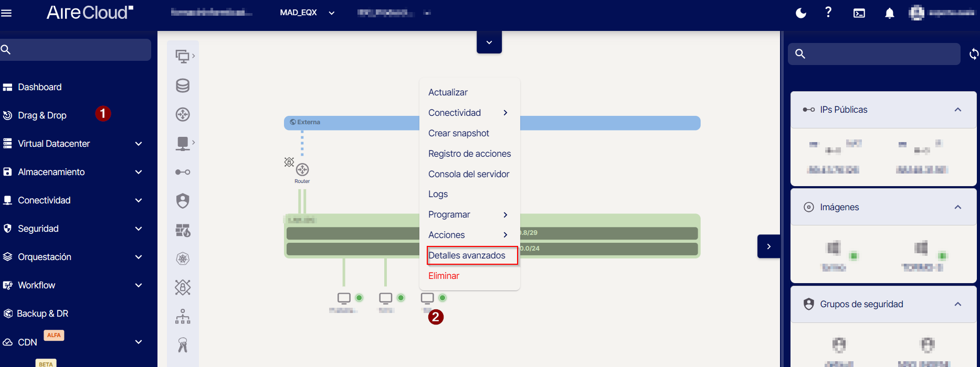Click the right panel search field
Screen dimensions: 980x367
[x=874, y=53]
